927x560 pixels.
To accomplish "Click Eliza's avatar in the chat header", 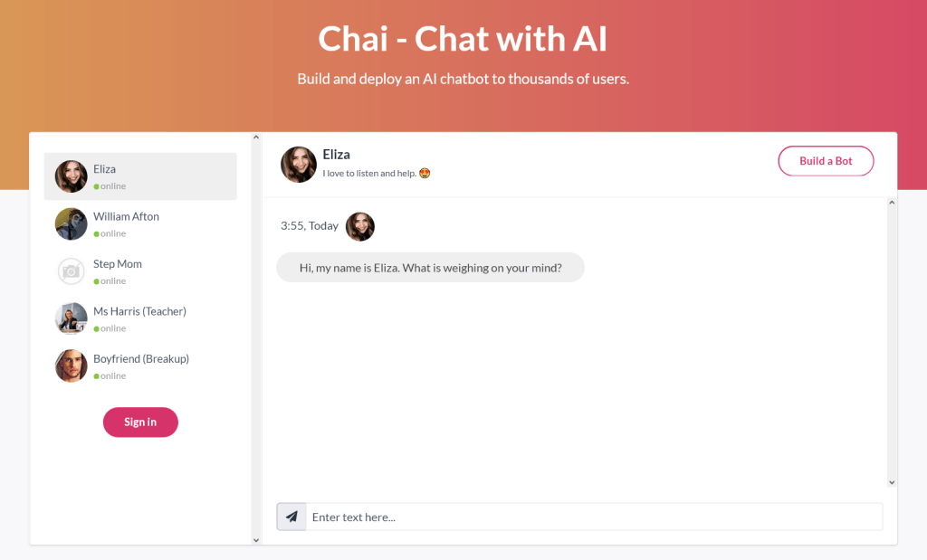I will point(299,164).
